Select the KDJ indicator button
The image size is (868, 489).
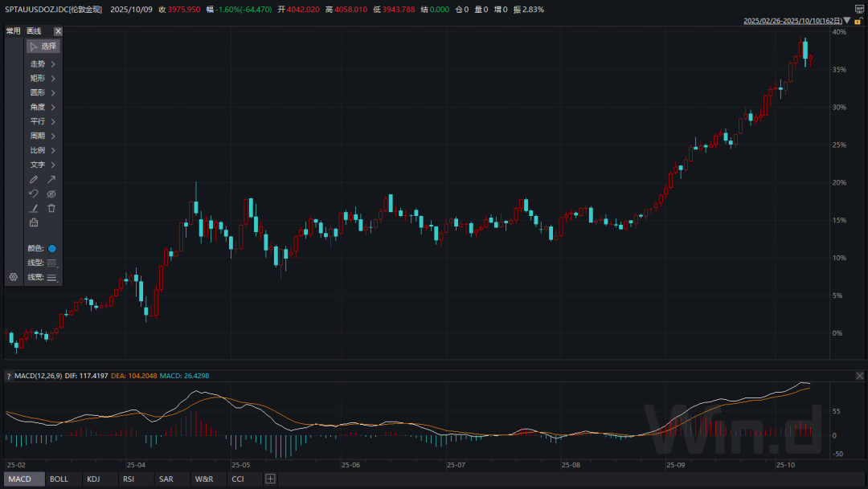click(x=94, y=479)
